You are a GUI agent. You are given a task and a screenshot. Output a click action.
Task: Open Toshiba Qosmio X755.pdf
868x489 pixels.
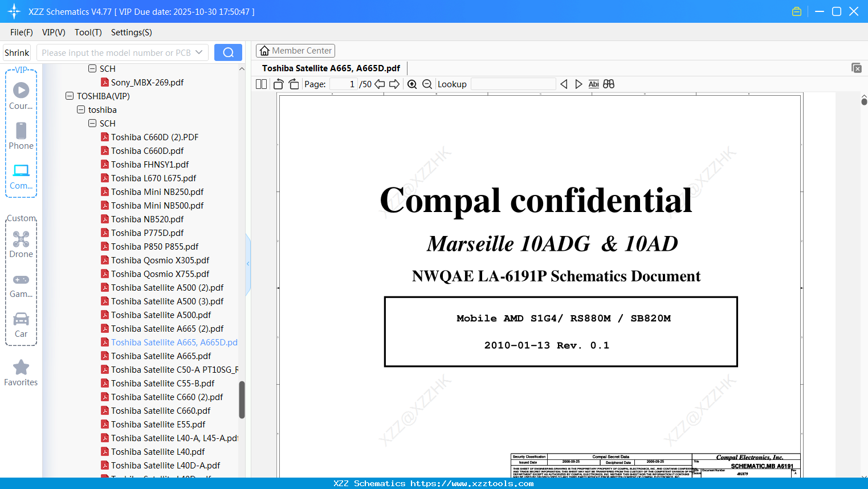160,274
